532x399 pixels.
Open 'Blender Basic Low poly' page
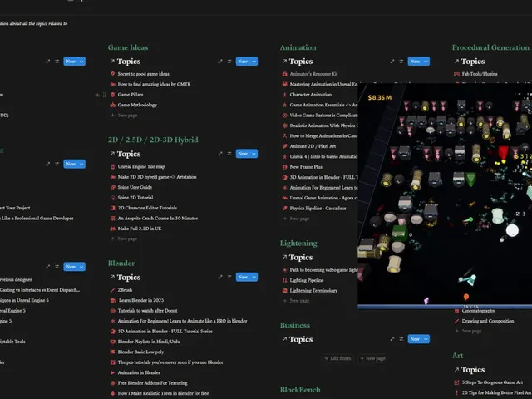coord(140,352)
